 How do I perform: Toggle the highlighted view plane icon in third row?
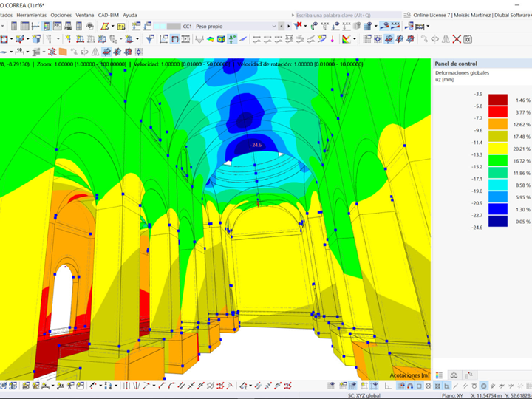106,52
